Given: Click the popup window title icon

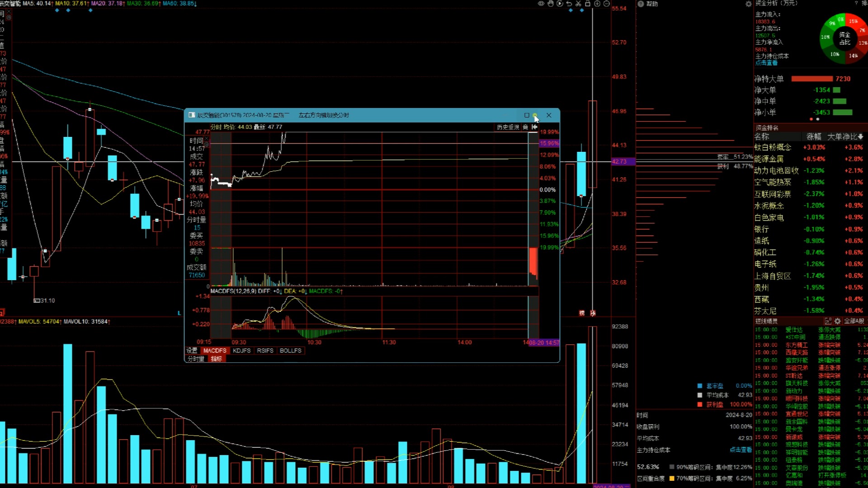Looking at the screenshot, I should [x=192, y=115].
